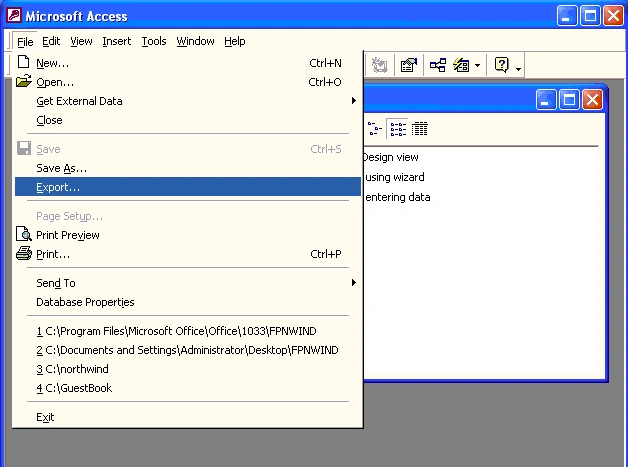Viewport: 628px width, 467px height.
Task: Minimize the Microsoft Access window
Action: click(567, 16)
